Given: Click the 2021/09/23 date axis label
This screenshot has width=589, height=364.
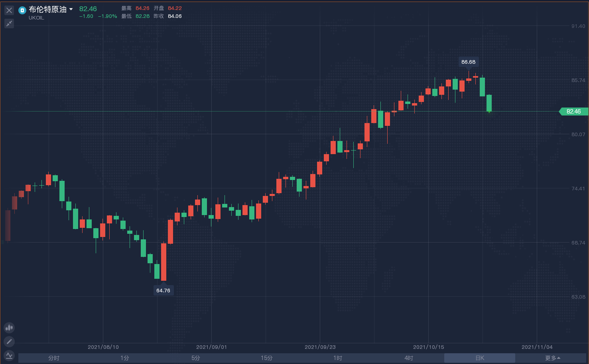Looking at the screenshot, I should tap(320, 347).
